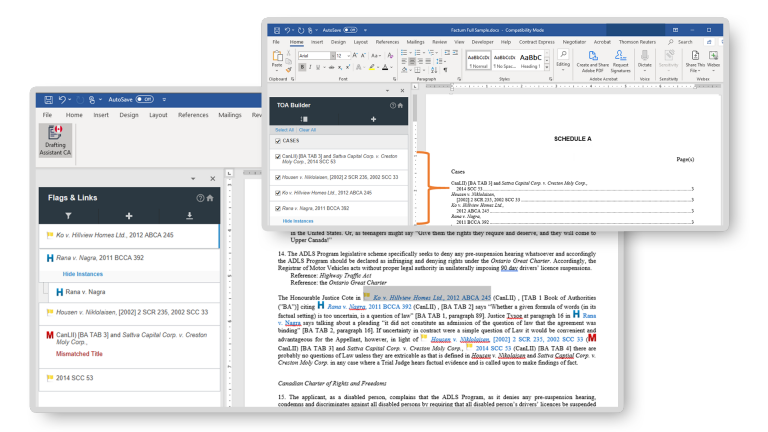Click Hide Instances link in TOA Builder
768x432 pixels.
click(x=298, y=221)
